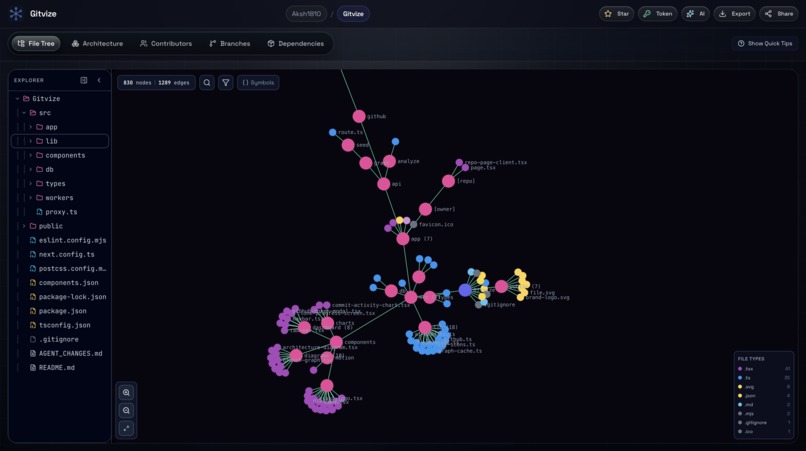Expand the lib folder in the explorer

click(30, 141)
